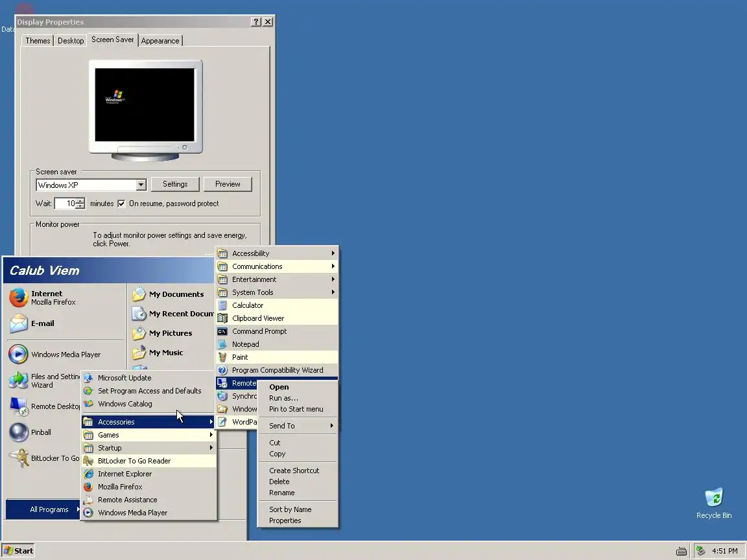Launch Paint from Accessories
Screen dimensions: 747x560
277,357
